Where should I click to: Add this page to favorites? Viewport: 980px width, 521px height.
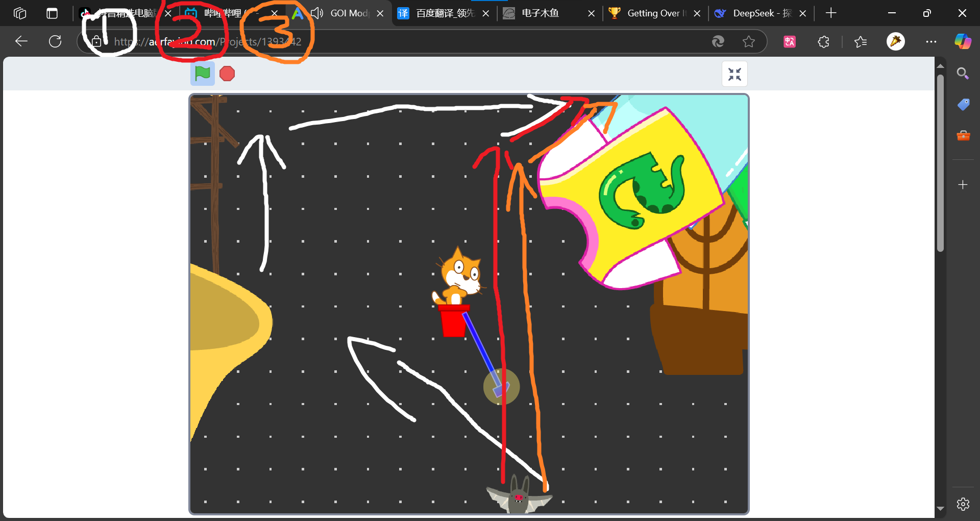tap(749, 41)
